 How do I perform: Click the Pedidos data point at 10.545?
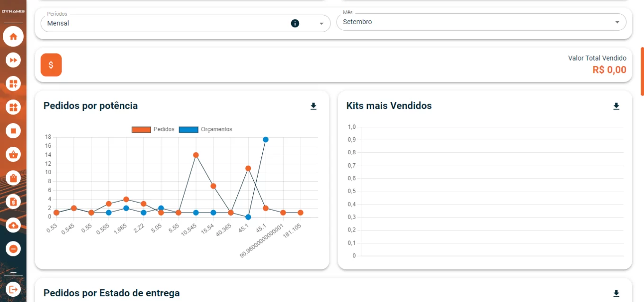pyautogui.click(x=196, y=155)
